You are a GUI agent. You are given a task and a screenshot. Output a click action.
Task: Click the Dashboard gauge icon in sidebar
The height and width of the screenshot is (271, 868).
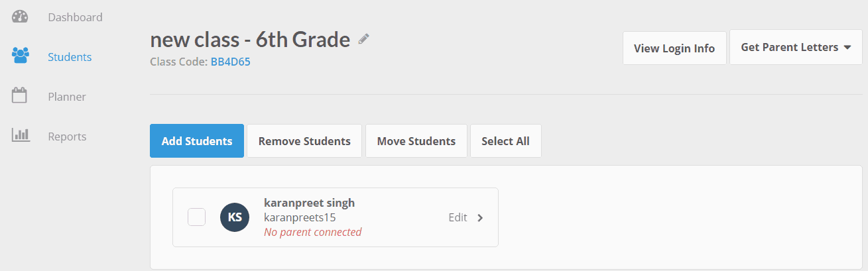(21, 17)
